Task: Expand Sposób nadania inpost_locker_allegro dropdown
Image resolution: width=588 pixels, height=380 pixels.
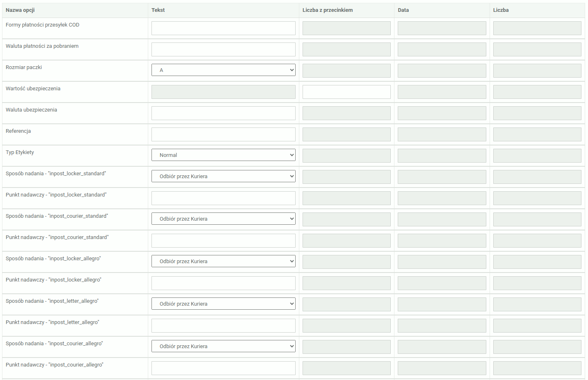Action: pos(223,261)
